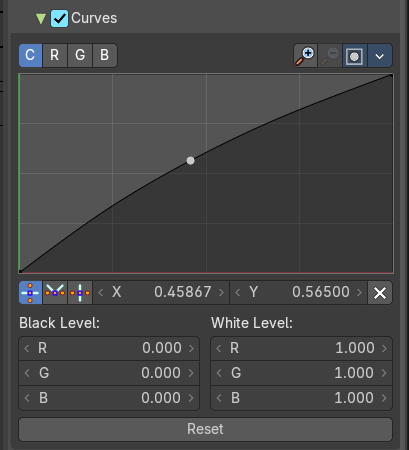The width and height of the screenshot is (409, 450).
Task: Select the curve's bottom-left start point
Action: point(20,271)
